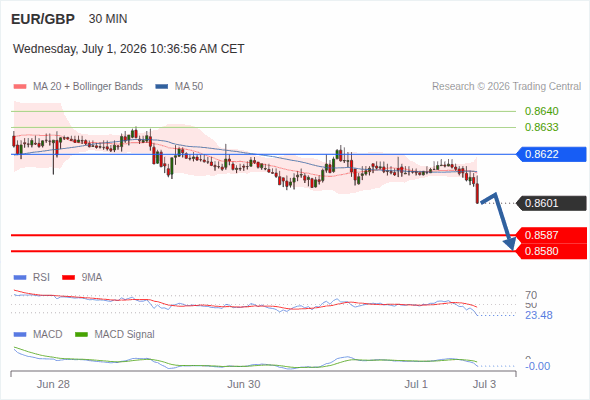Click the 0.8587 red support tag
The width and height of the screenshot is (590, 400).
(x=551, y=235)
